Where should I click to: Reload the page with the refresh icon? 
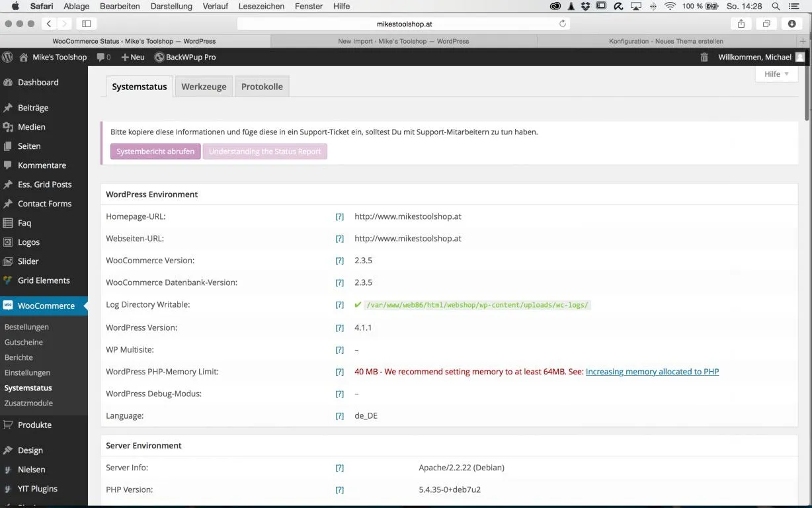tap(563, 23)
